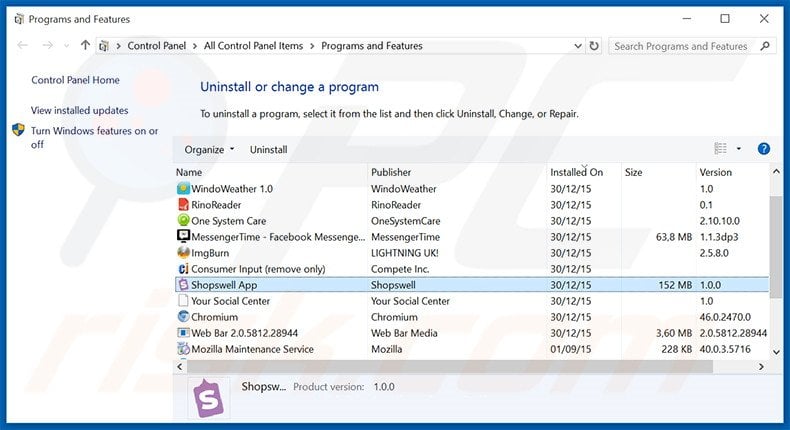Open the help question mark icon
Image resolution: width=790 pixels, height=430 pixels.
coord(763,149)
